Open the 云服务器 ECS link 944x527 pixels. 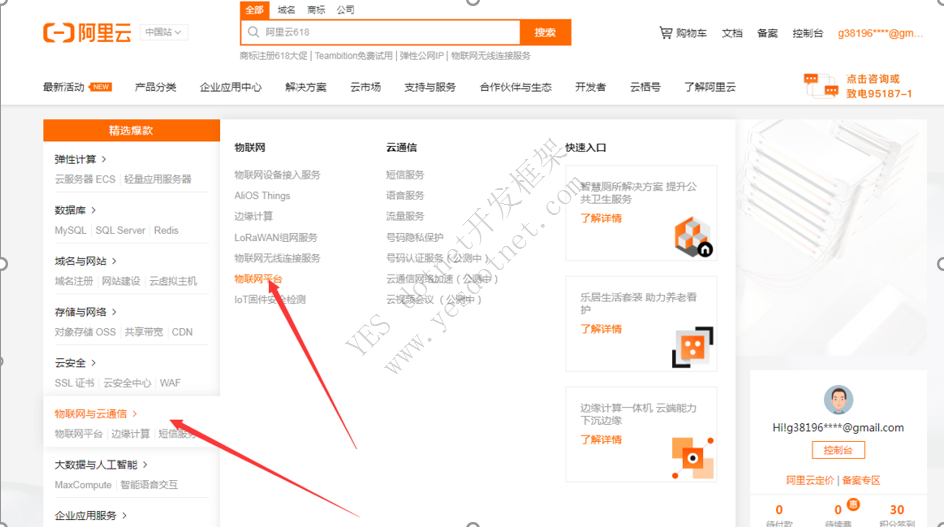[85, 179]
